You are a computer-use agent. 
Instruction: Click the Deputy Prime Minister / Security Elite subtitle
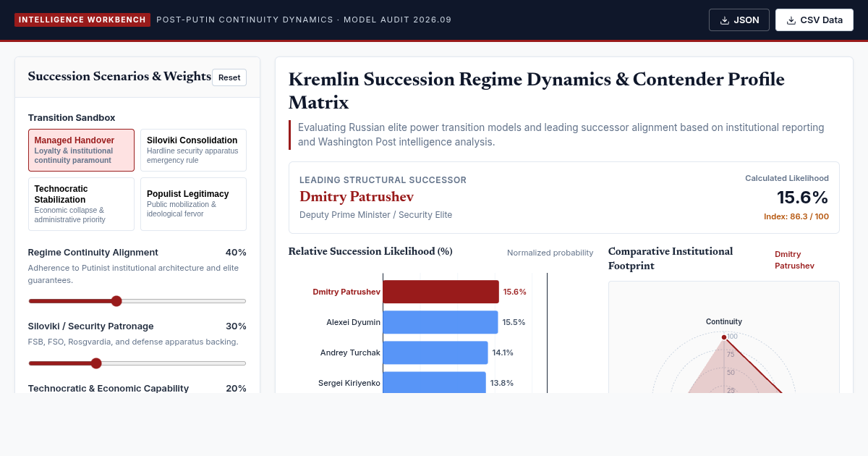coord(376,215)
